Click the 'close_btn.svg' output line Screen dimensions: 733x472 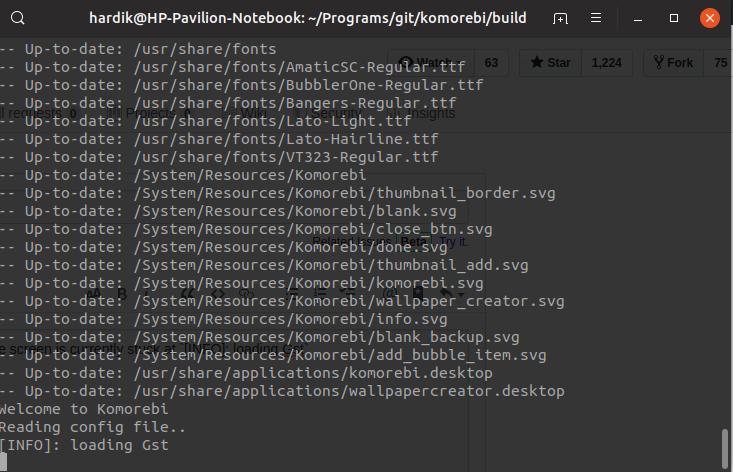click(x=246, y=229)
